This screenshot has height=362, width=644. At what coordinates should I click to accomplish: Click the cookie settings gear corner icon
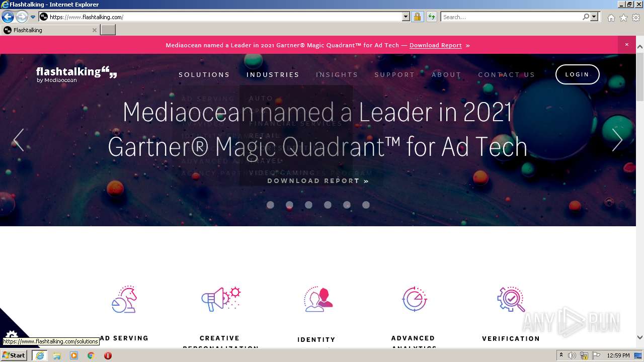click(x=11, y=334)
